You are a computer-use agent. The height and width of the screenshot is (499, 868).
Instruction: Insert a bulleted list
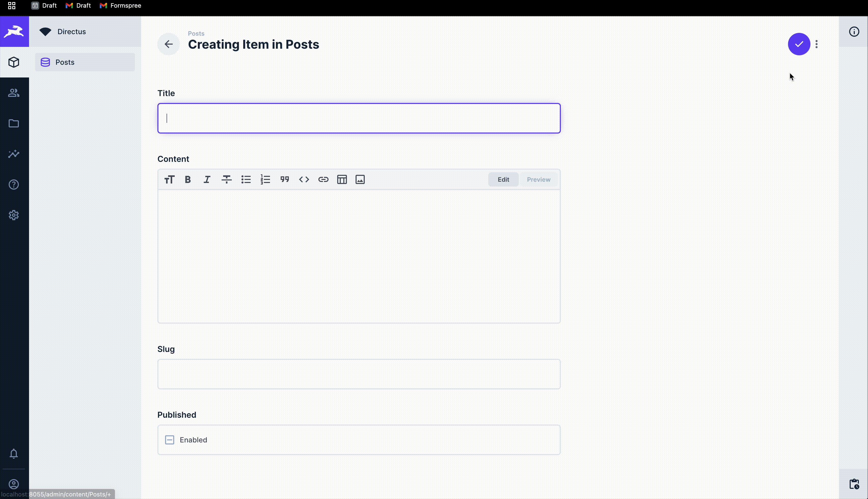246,179
